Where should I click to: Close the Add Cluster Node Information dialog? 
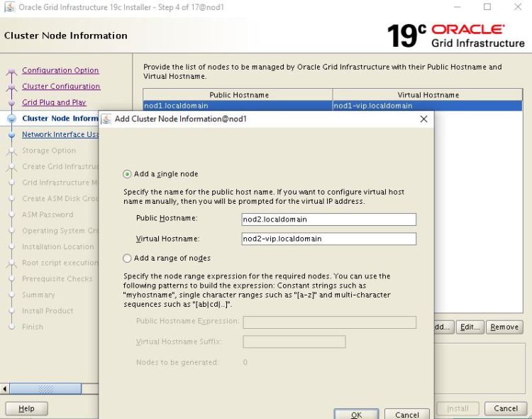coord(423,119)
